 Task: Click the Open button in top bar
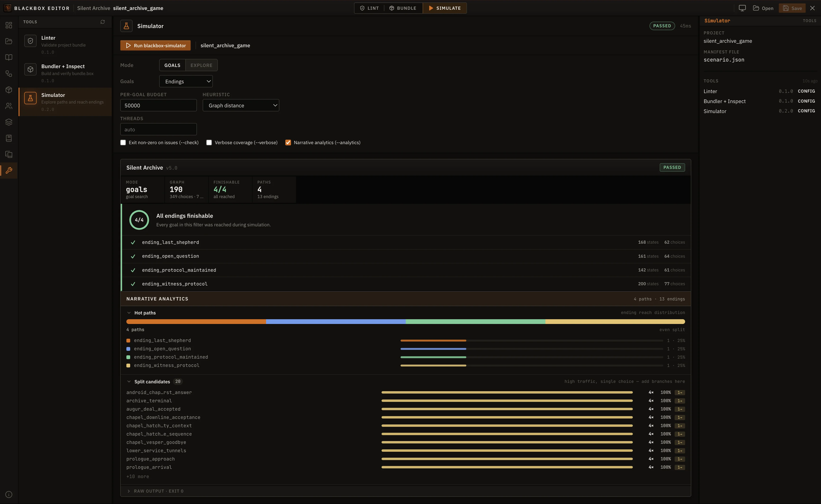[x=763, y=8]
